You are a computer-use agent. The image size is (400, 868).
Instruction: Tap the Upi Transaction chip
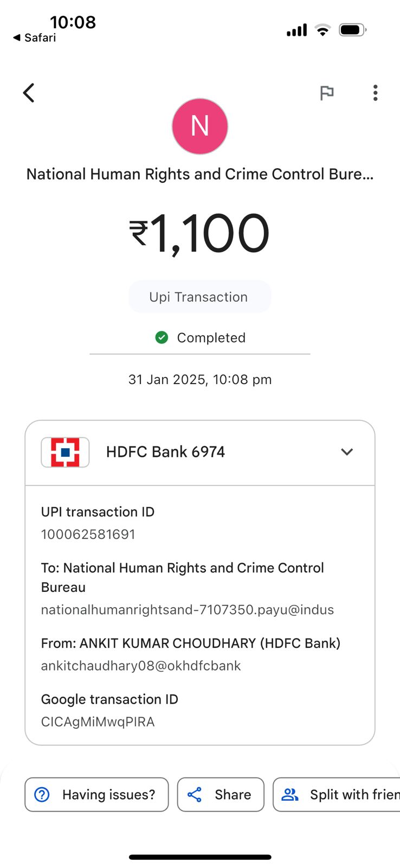pyautogui.click(x=199, y=297)
